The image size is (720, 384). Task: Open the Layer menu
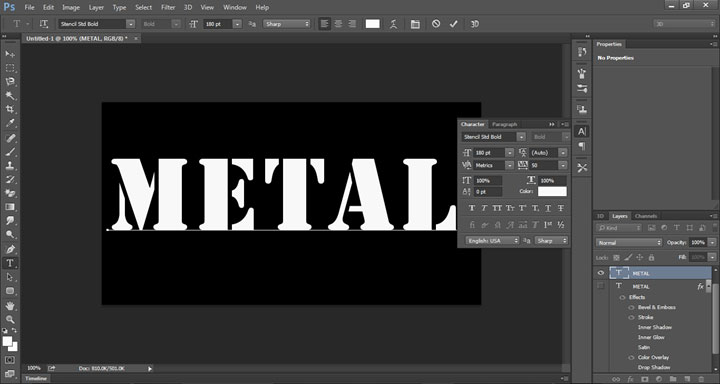click(x=96, y=7)
